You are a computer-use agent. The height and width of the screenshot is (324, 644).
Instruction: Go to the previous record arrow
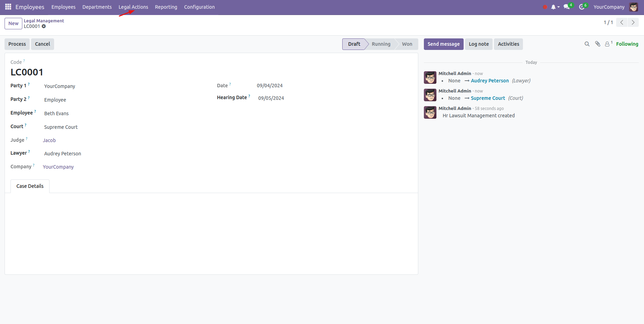coord(622,22)
